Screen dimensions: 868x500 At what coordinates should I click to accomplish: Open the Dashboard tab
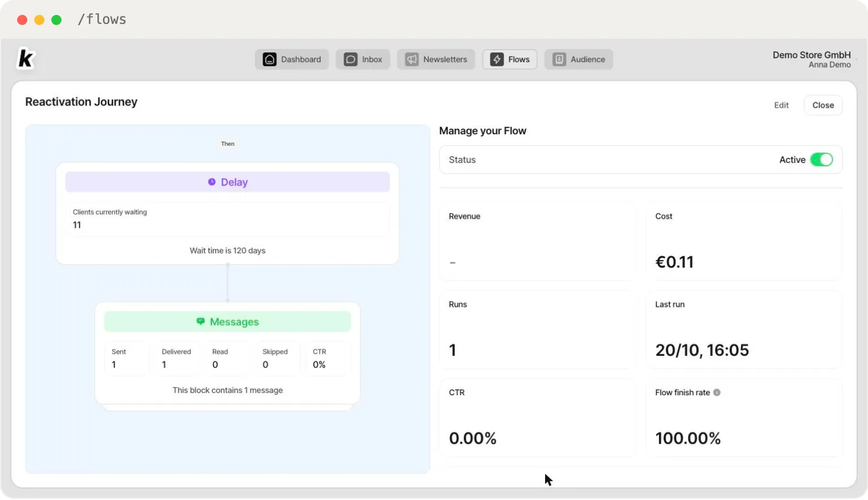coord(292,59)
